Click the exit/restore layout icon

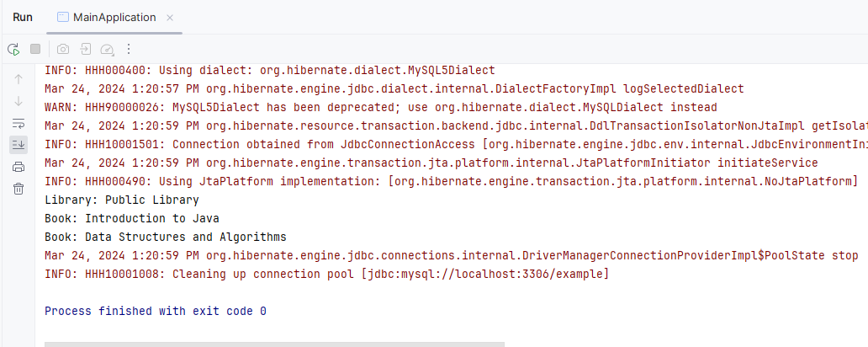tap(85, 49)
